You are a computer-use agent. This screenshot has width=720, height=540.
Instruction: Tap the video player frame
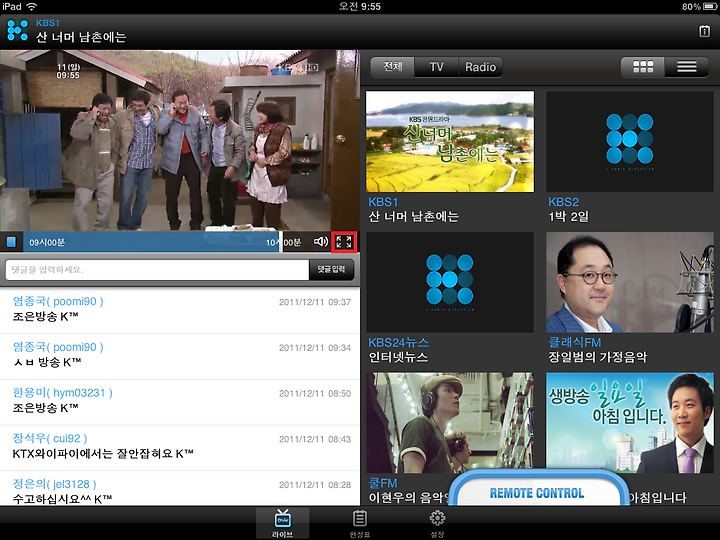coord(180,140)
